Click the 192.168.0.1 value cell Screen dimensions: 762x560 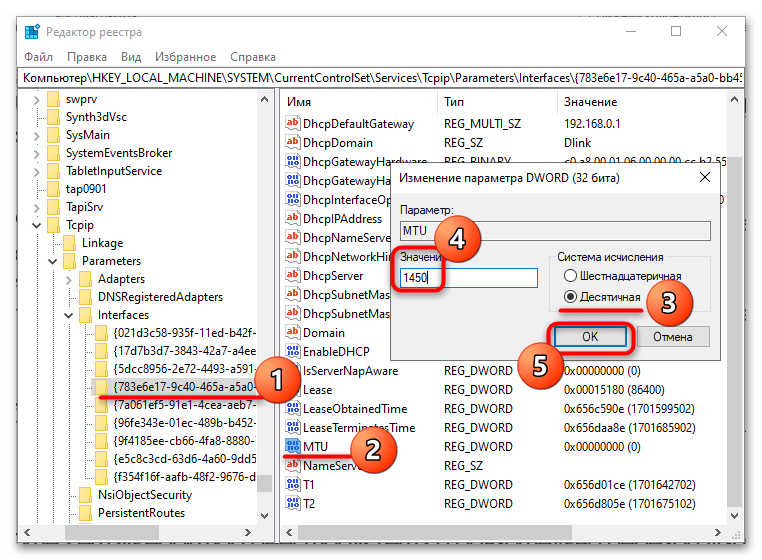[592, 123]
